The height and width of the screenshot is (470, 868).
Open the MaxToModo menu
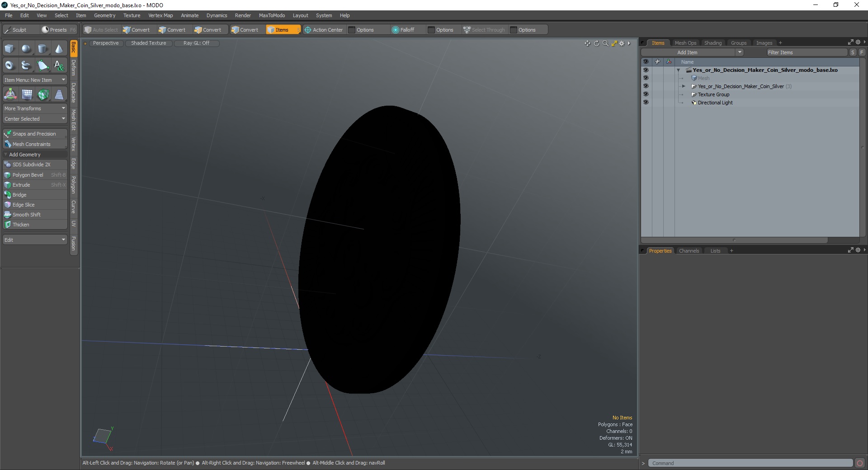[x=272, y=15]
